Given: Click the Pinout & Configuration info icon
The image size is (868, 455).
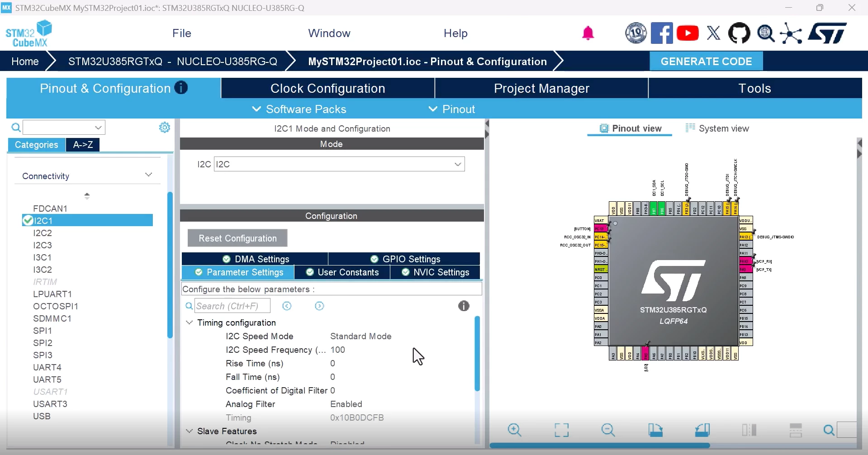Looking at the screenshot, I should (181, 87).
